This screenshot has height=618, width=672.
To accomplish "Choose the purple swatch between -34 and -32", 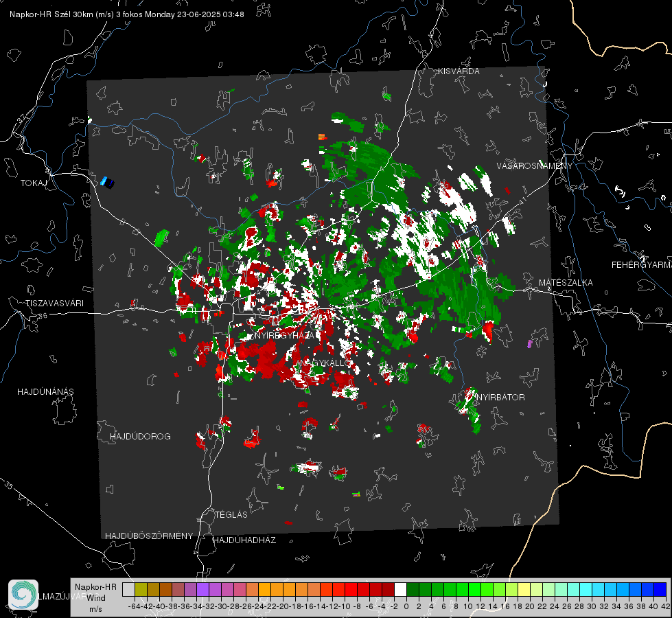I will click(x=202, y=589).
